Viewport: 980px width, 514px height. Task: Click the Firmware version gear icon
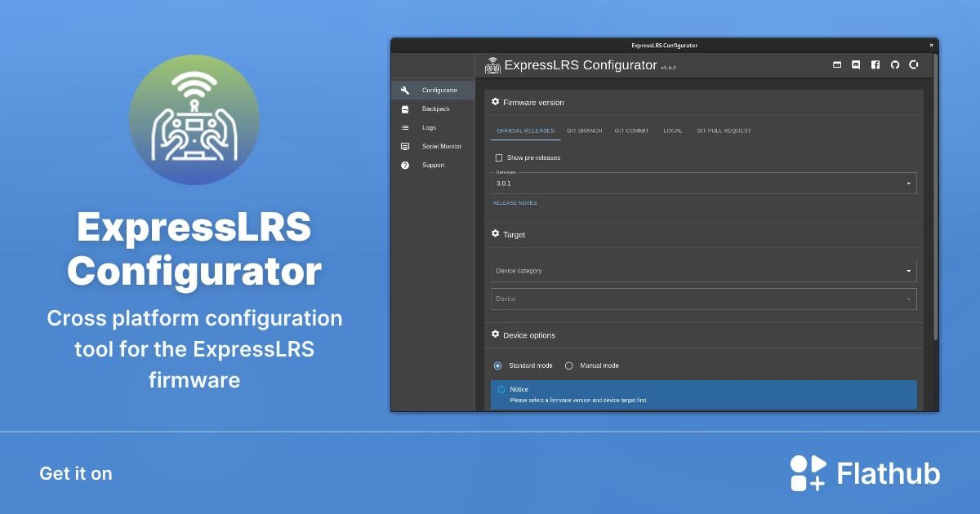(495, 101)
